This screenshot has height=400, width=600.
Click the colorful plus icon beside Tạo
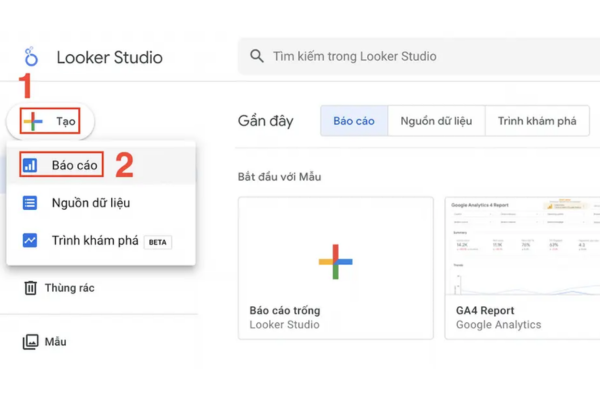point(33,121)
